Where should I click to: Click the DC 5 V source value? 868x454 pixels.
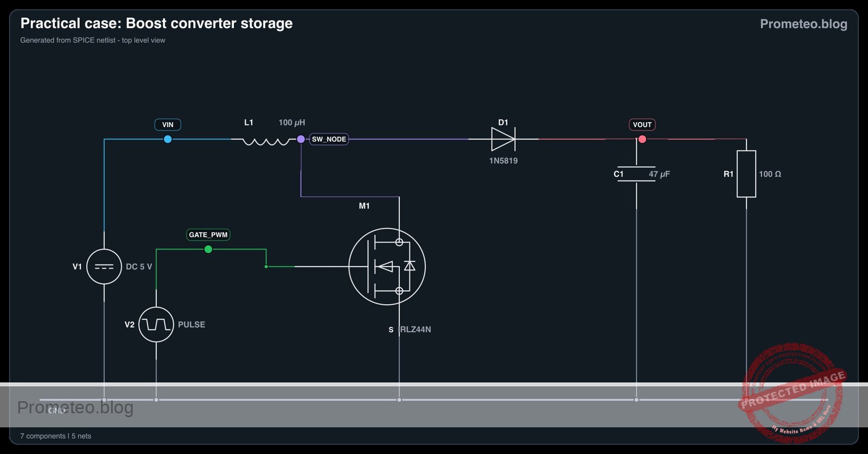[139, 267]
